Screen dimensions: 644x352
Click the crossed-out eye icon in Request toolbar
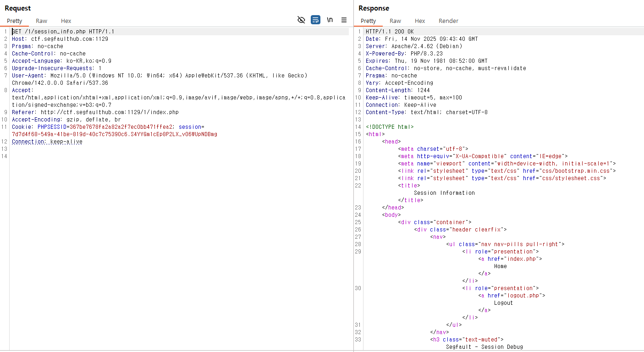coord(301,20)
